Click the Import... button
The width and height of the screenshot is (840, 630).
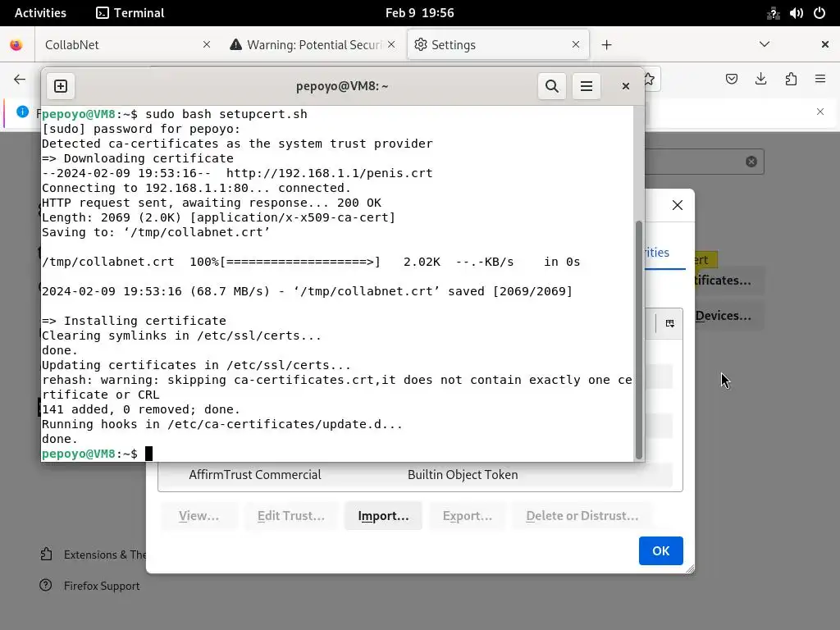pos(384,516)
